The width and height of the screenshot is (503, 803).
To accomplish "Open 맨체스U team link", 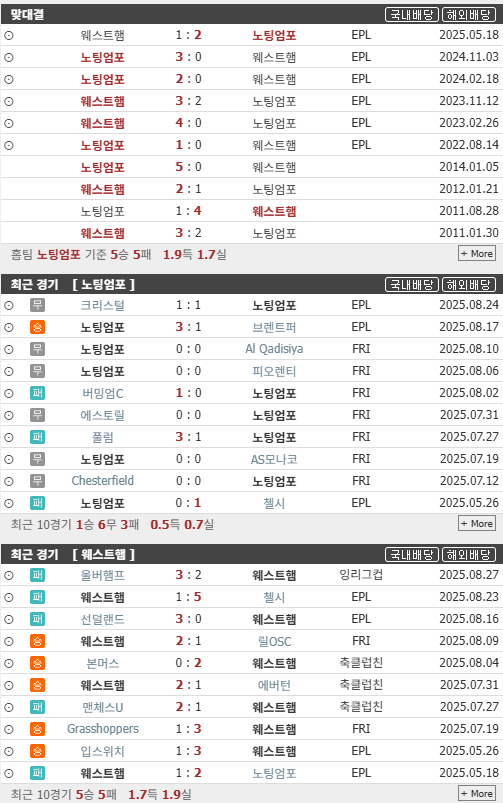I will [102, 708].
